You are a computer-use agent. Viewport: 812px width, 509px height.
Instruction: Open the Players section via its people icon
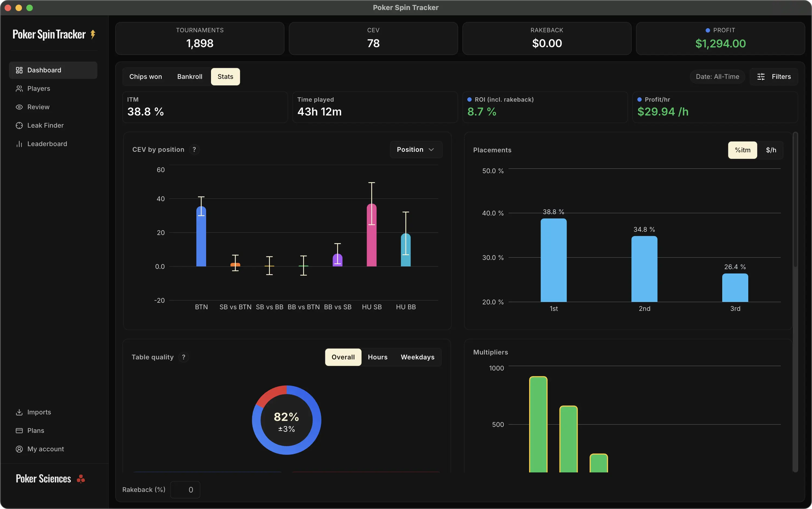tap(19, 89)
